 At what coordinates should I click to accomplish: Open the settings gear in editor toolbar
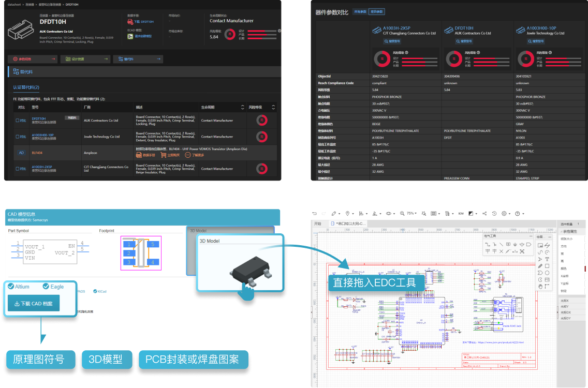point(504,214)
